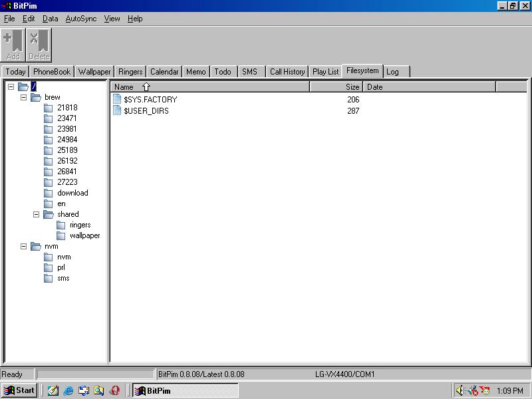Open the Windows Start menu
Image resolution: width=532 pixels, height=399 pixels.
coord(19,390)
